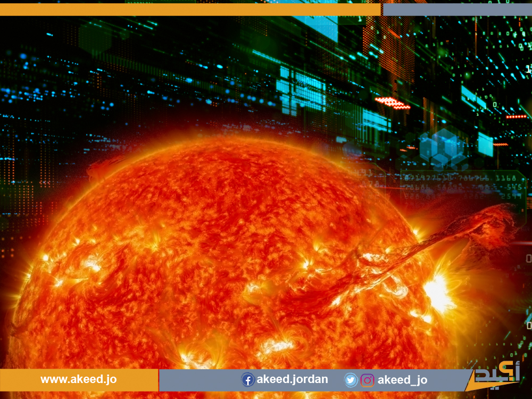Open the www.akeed.jo website link

[x=79, y=380]
